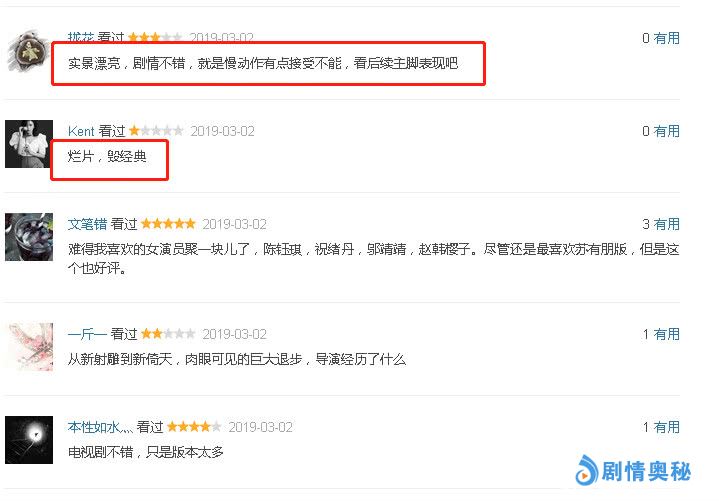Open the 一斤一 reviewer avatar
Image resolution: width=719 pixels, height=501 pixels.
[30, 347]
